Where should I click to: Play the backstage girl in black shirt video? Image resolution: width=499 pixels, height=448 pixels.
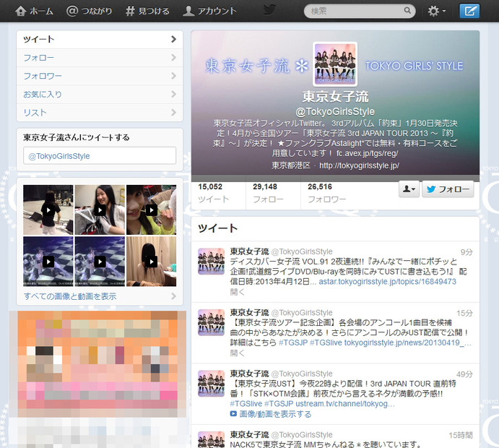point(48,210)
